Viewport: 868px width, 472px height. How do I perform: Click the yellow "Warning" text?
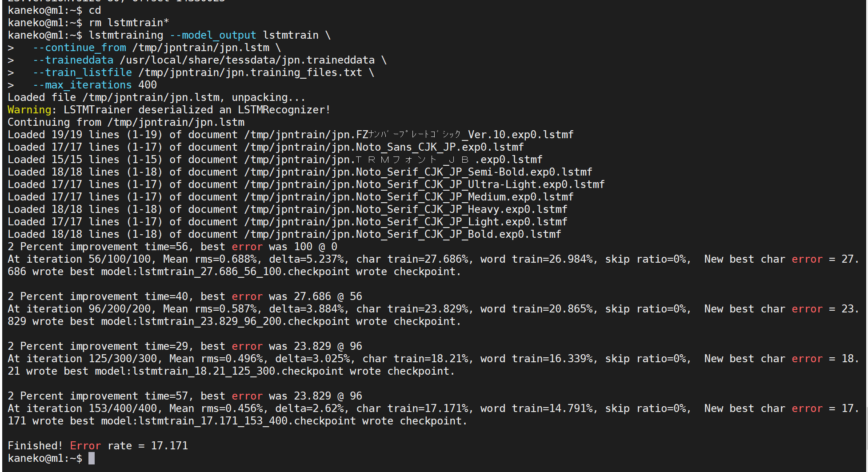coord(29,110)
